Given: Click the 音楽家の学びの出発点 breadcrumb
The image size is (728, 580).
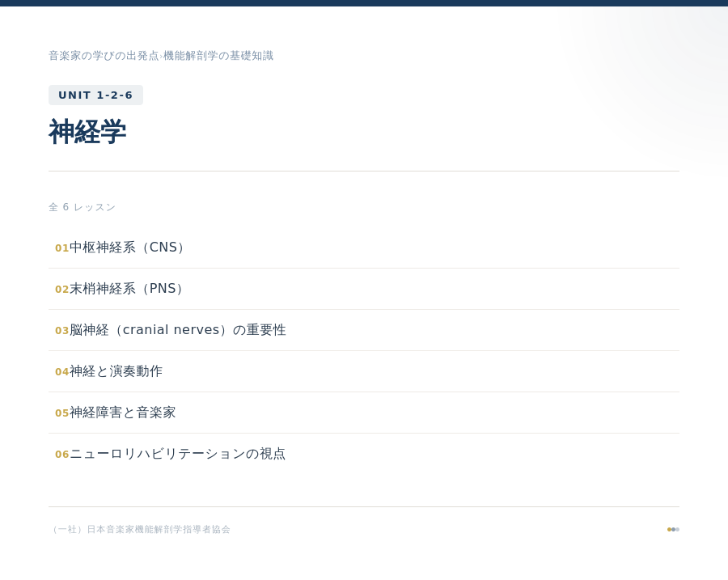Looking at the screenshot, I should click(x=104, y=56).
